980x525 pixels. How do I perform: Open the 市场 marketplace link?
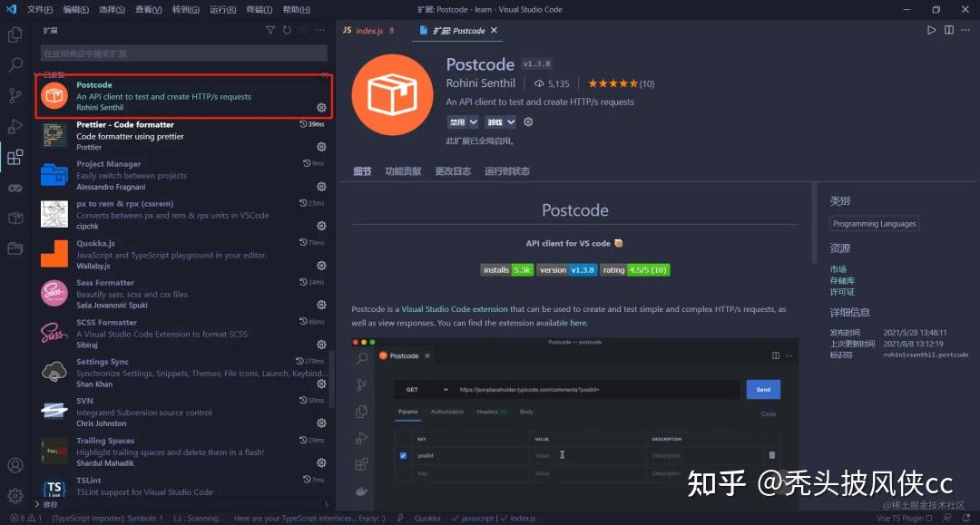(838, 269)
